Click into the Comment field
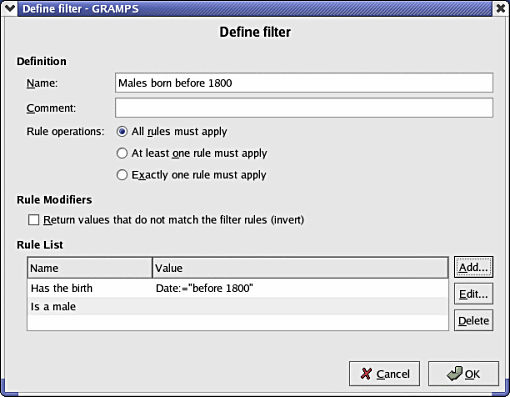The height and width of the screenshot is (397, 510). (304, 108)
